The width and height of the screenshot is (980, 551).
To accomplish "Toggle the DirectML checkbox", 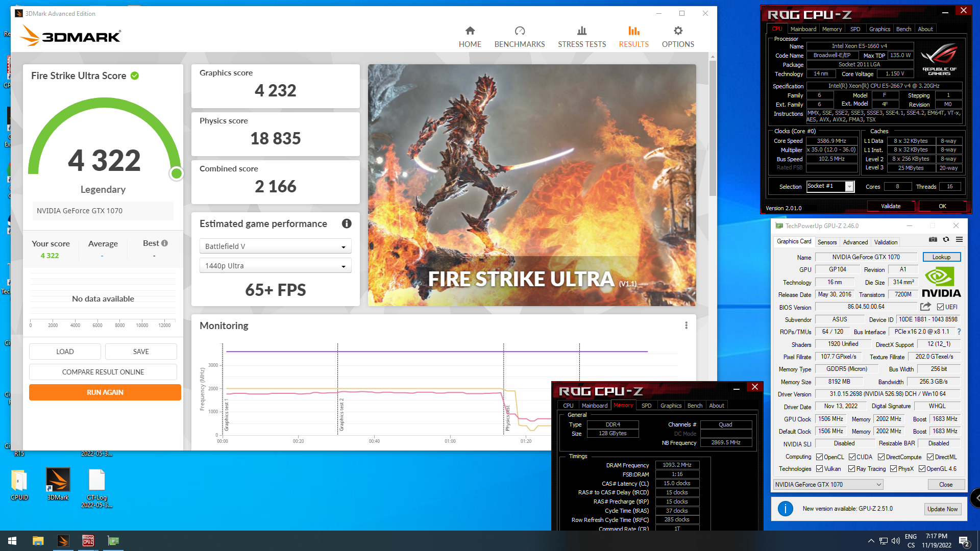I will [930, 457].
